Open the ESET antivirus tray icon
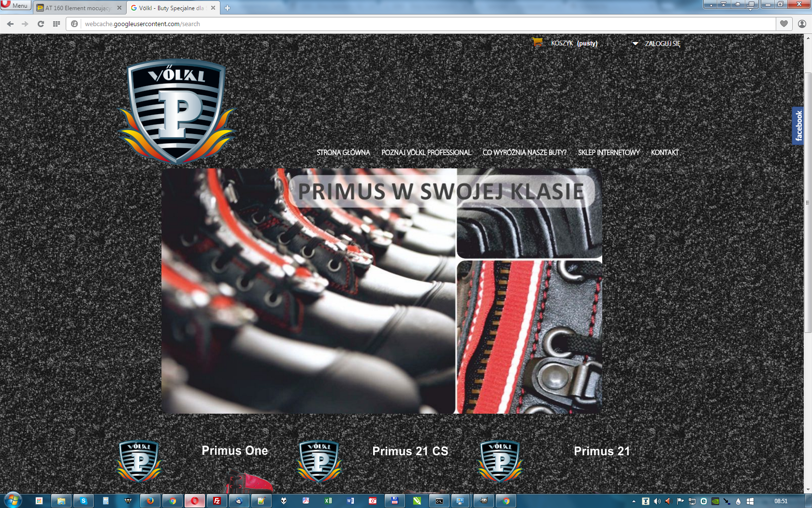 (x=703, y=501)
